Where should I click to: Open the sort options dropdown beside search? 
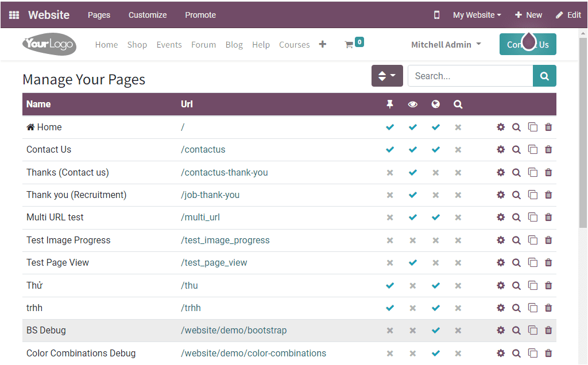[x=387, y=75]
